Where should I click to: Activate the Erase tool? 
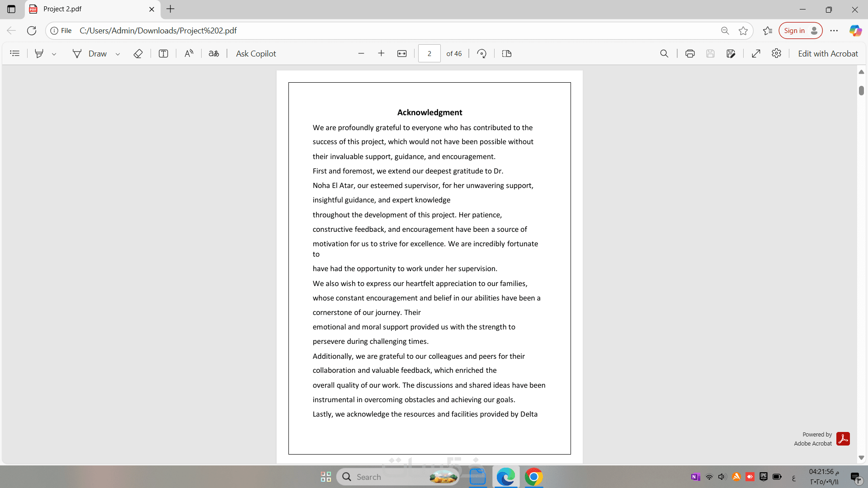[138, 53]
